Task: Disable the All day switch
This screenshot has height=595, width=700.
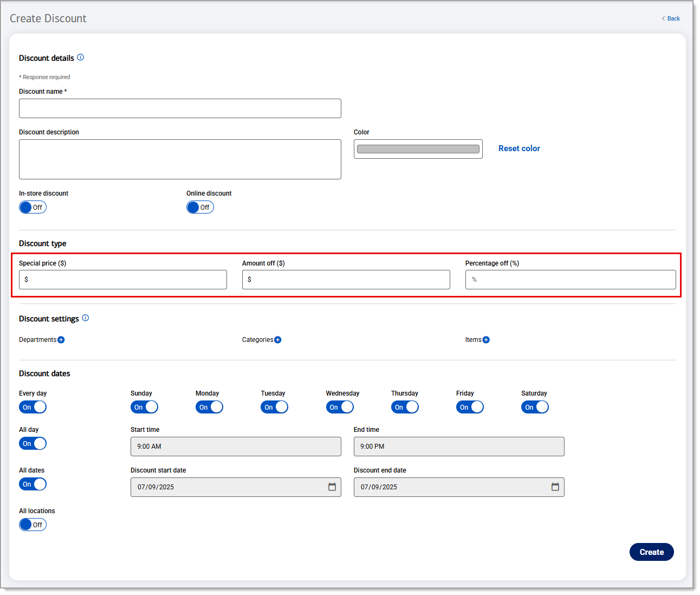Action: (33, 443)
